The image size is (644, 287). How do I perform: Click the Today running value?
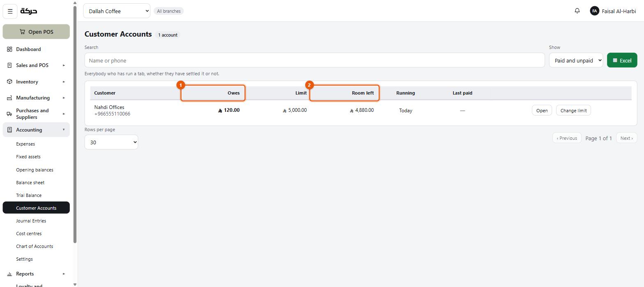pos(406,111)
